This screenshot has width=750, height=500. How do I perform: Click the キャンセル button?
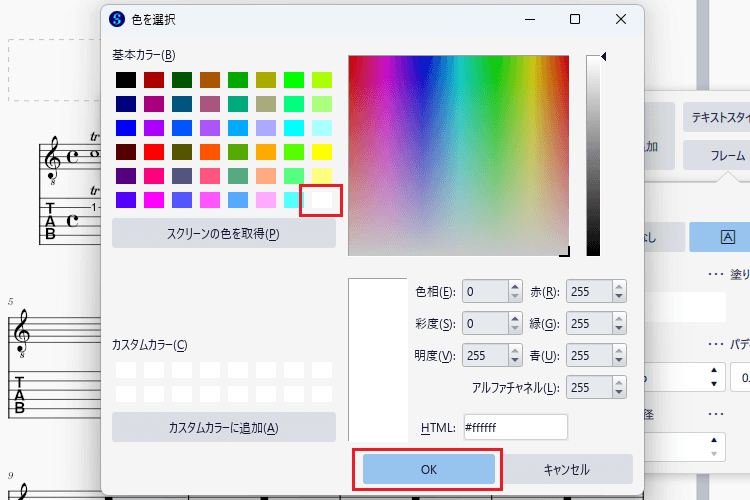point(567,469)
